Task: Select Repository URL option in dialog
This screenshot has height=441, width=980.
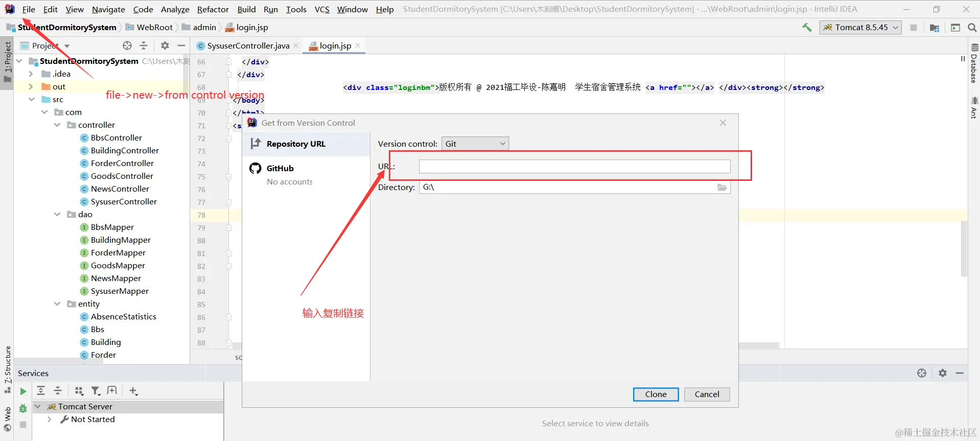Action: click(306, 144)
